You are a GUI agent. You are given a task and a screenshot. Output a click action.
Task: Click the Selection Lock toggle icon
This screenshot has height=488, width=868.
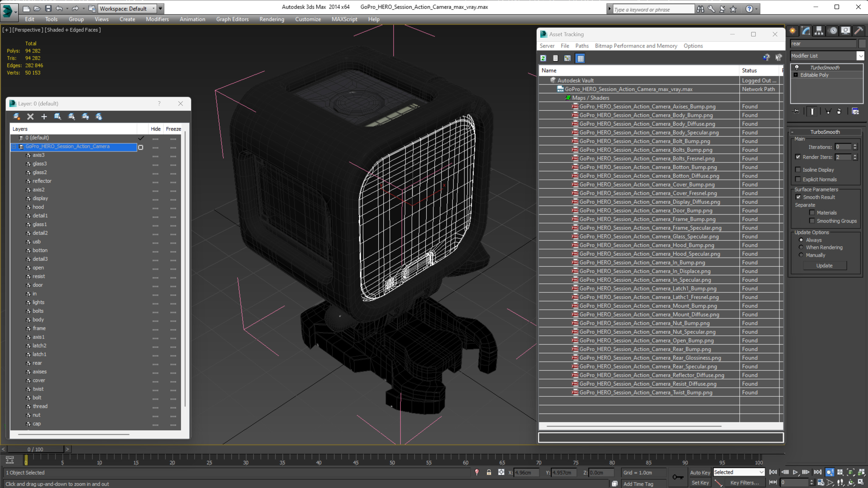489,472
